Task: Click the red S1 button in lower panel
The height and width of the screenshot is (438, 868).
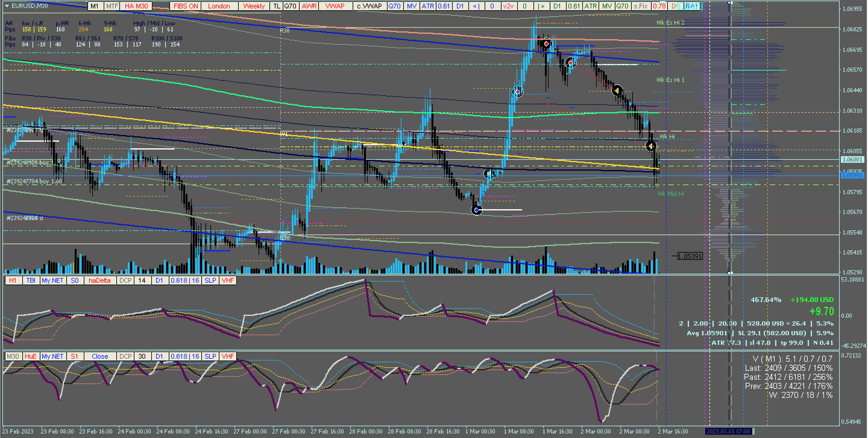Action: tap(74, 356)
